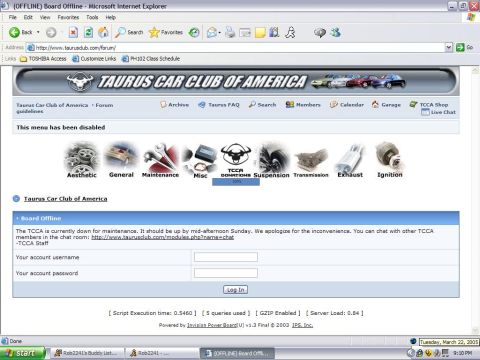Viewport: 480px width, 360px height.
Task: Open the View menu
Action: pos(45,17)
